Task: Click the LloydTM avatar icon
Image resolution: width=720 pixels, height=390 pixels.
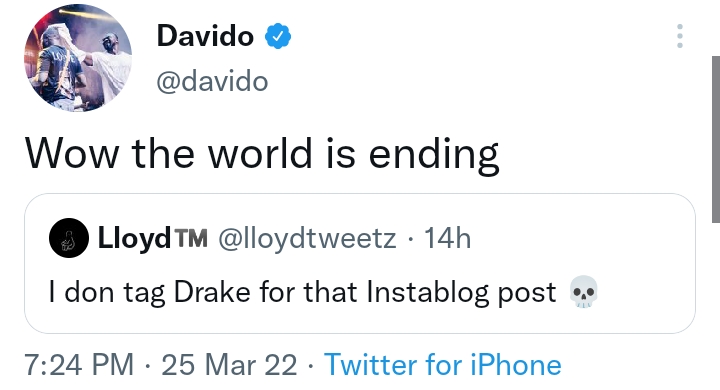Action: (x=69, y=237)
